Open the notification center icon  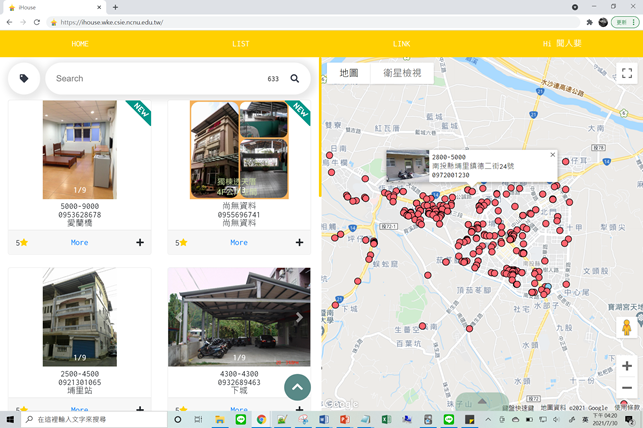pyautogui.click(x=629, y=419)
